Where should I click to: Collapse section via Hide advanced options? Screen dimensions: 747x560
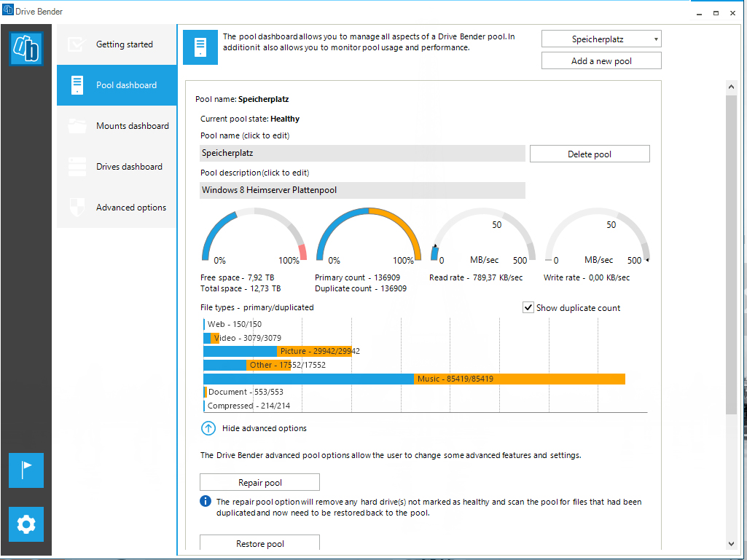tap(265, 429)
